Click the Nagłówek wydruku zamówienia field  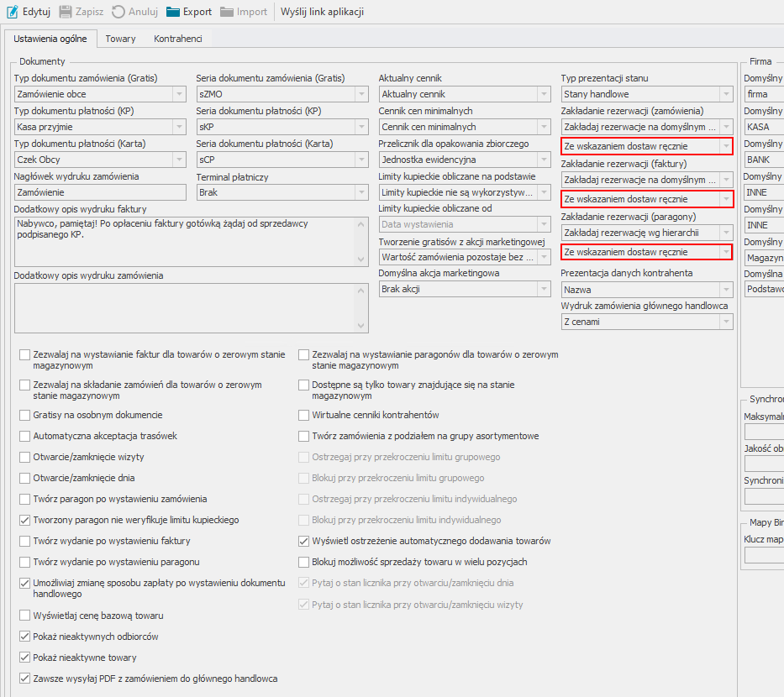100,192
